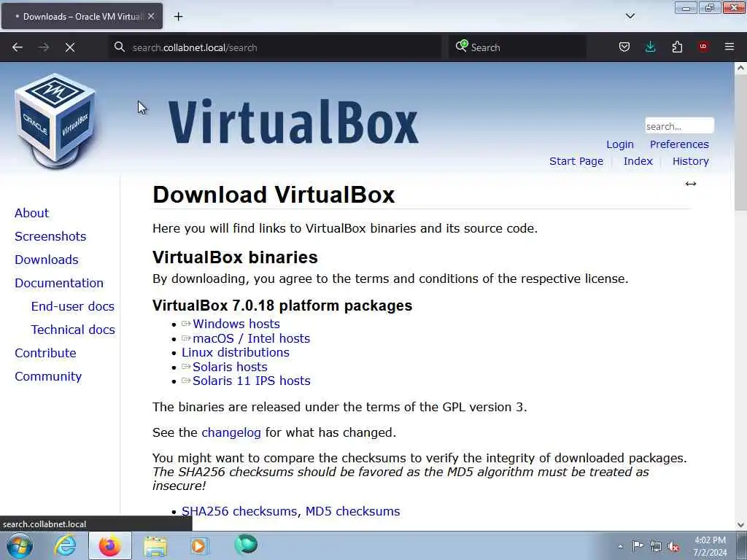Click scrollbar down arrow
The height and width of the screenshot is (560, 747).
pyautogui.click(x=740, y=525)
